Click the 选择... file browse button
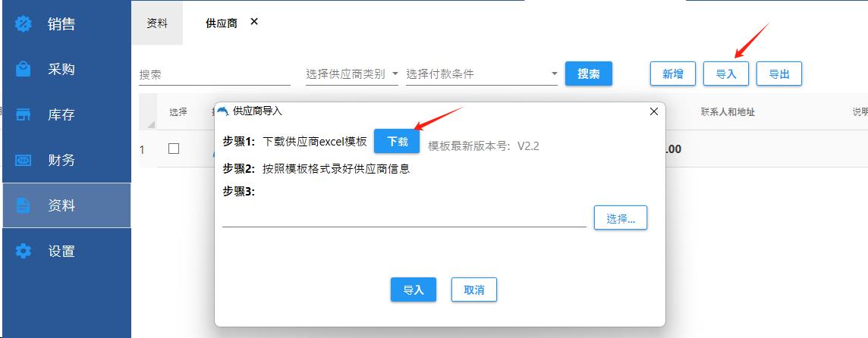The image size is (868, 338). pyautogui.click(x=621, y=218)
